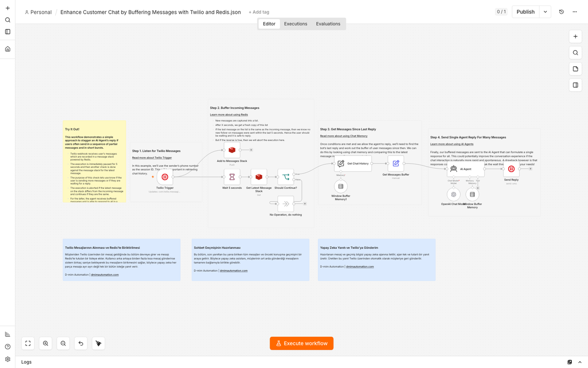Select the yellow Try It Out! sticky note
The height and width of the screenshot is (368, 588).
pyautogui.click(x=94, y=161)
